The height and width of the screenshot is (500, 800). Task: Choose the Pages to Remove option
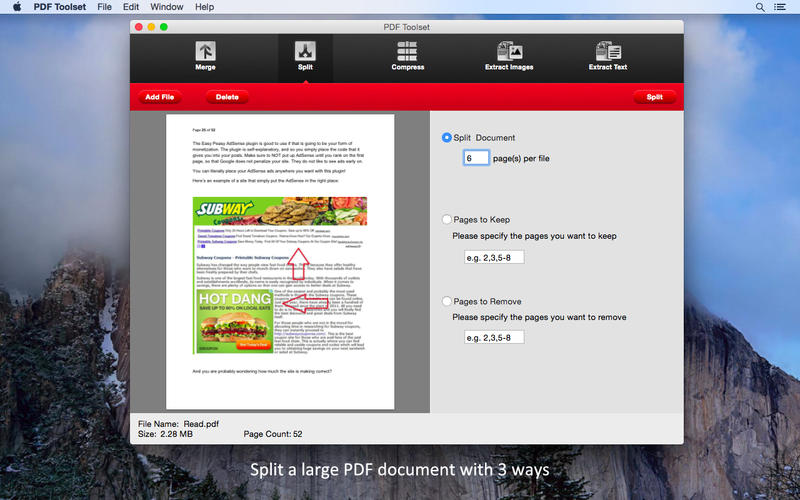tap(446, 301)
